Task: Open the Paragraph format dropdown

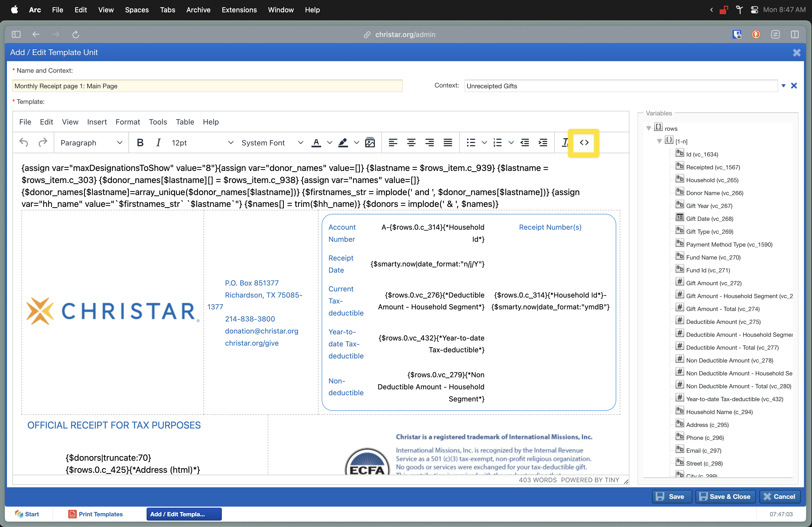Action: point(91,142)
